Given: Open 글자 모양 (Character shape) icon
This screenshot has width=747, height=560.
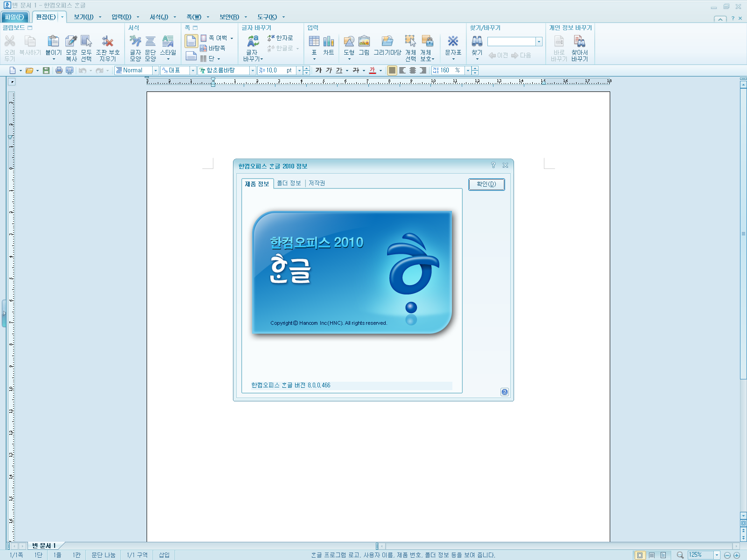Looking at the screenshot, I should point(135,42).
